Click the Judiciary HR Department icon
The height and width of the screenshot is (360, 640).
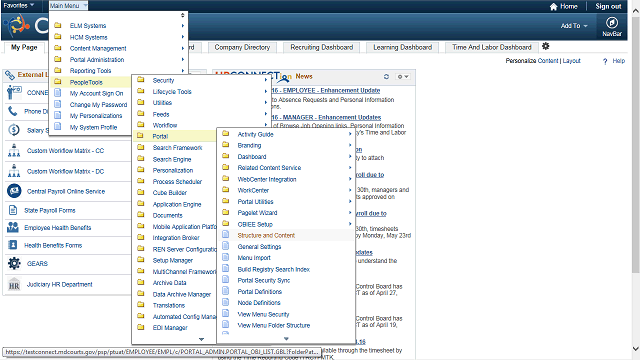point(14,284)
